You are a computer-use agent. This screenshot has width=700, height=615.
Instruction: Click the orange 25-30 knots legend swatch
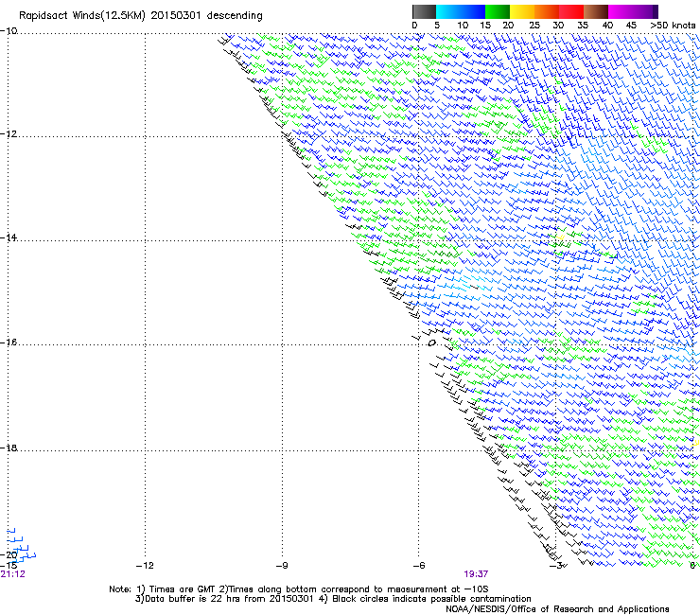547,11
